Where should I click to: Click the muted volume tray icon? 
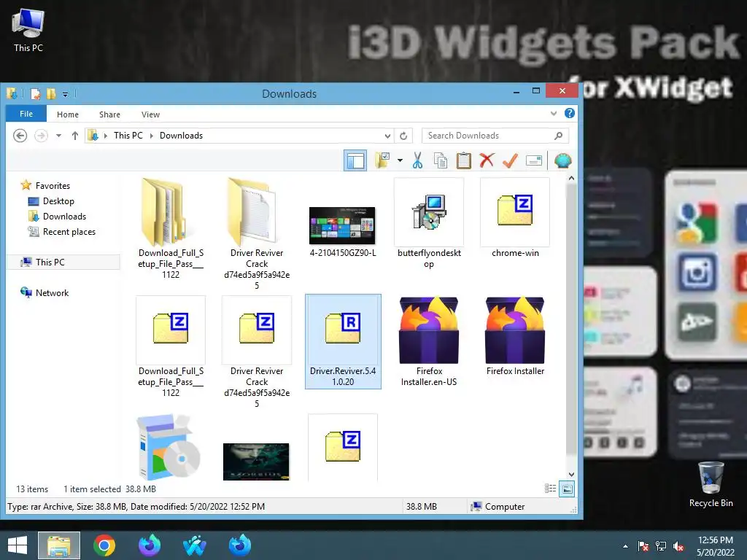pos(678,546)
